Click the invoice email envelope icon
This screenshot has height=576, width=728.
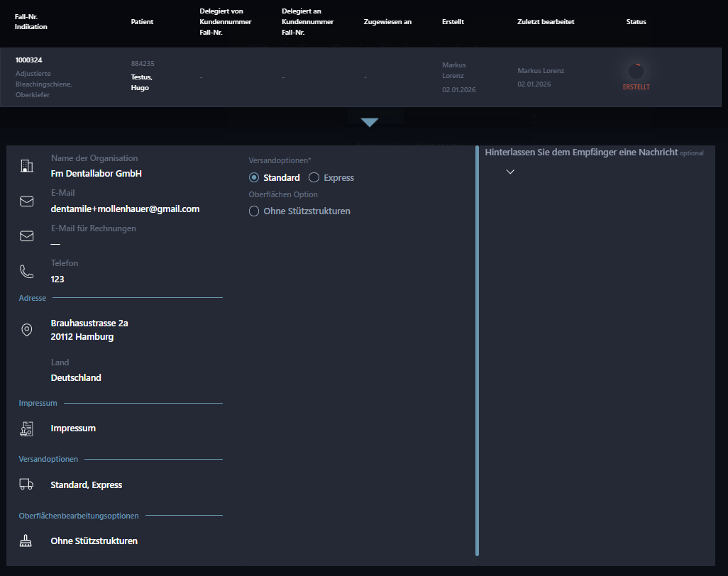point(27,236)
